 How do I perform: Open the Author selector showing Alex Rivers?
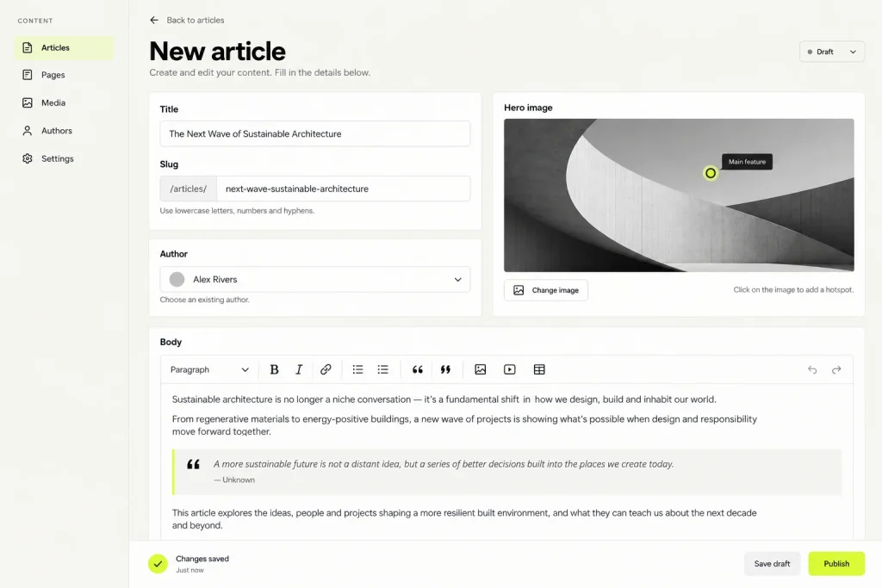[x=315, y=280]
